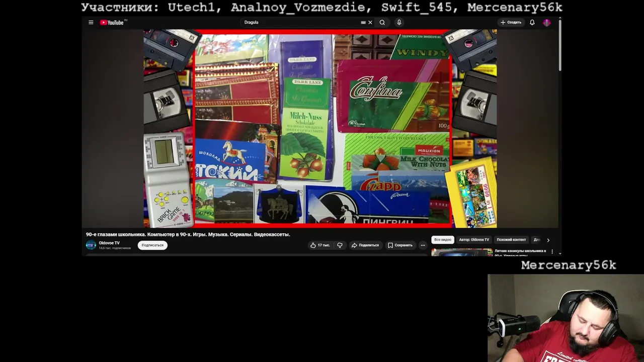Click the Dragula search input field
Screen dimensions: 644x362
point(300,23)
